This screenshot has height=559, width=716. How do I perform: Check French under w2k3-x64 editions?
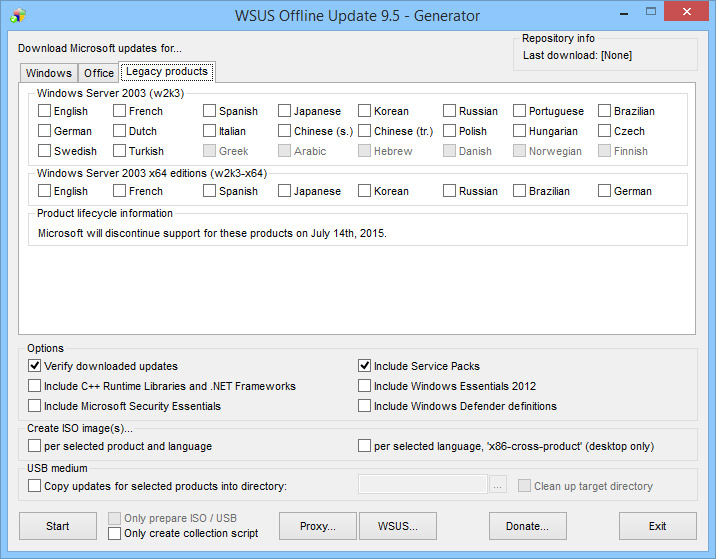click(x=119, y=191)
